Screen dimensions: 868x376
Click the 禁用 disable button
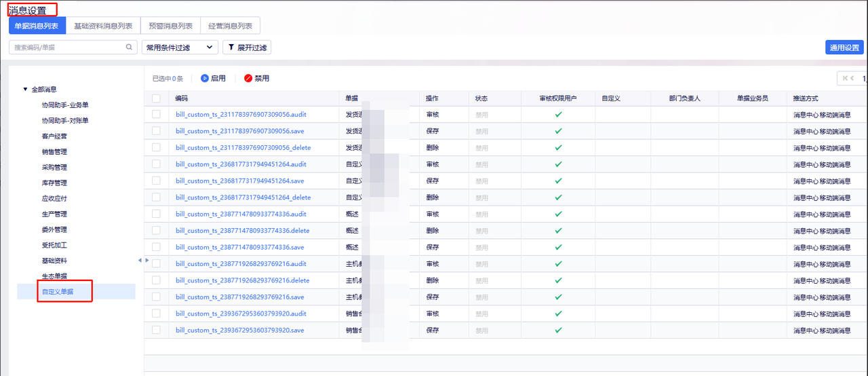point(257,79)
